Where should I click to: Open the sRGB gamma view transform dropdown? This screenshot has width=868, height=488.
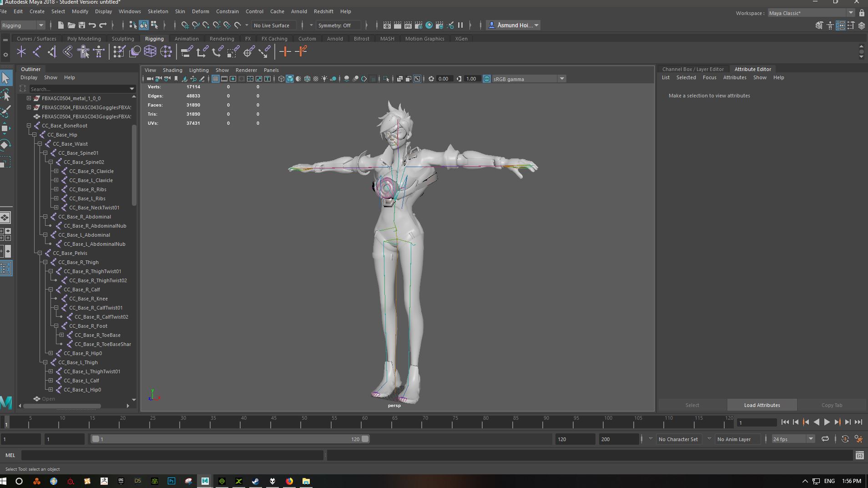click(529, 79)
